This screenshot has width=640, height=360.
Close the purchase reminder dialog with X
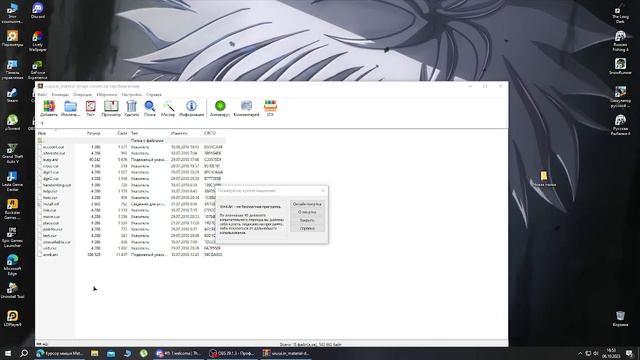pos(323,190)
